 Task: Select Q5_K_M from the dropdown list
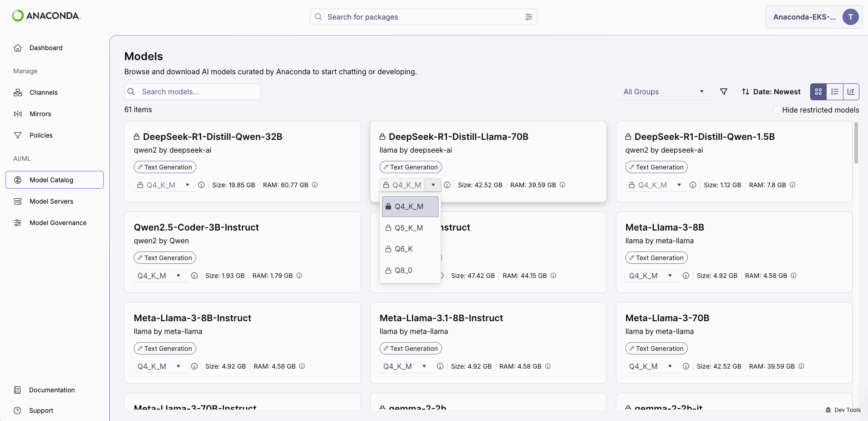pos(409,228)
